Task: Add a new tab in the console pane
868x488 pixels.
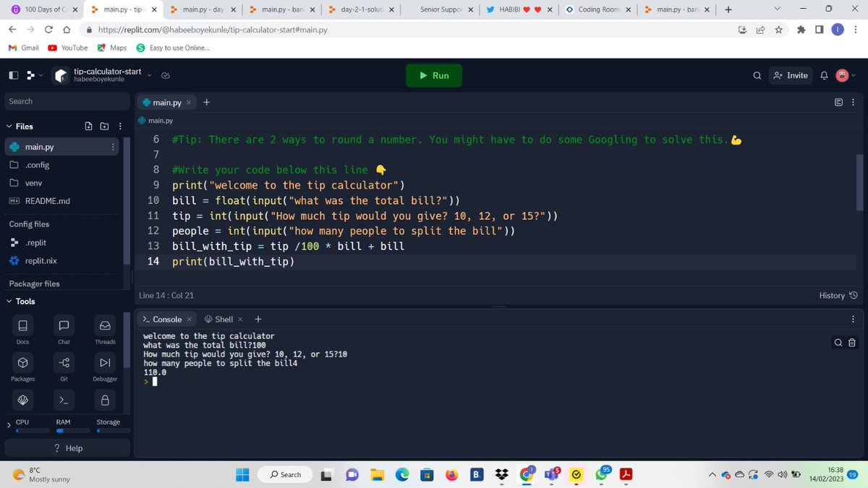Action: coord(258,319)
